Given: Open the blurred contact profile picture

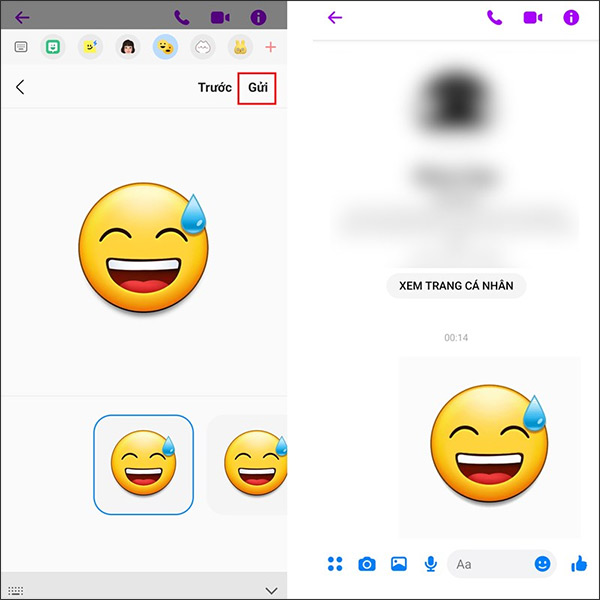Looking at the screenshot, I should tap(456, 101).
